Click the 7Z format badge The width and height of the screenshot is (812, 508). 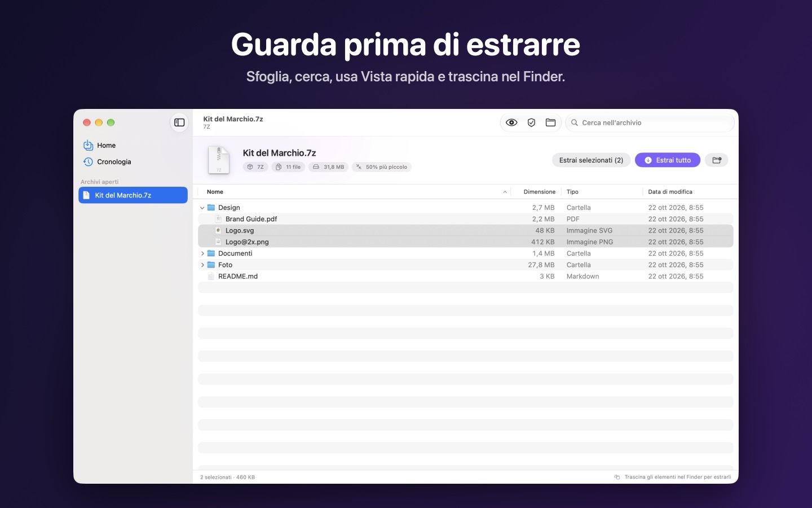pos(256,167)
